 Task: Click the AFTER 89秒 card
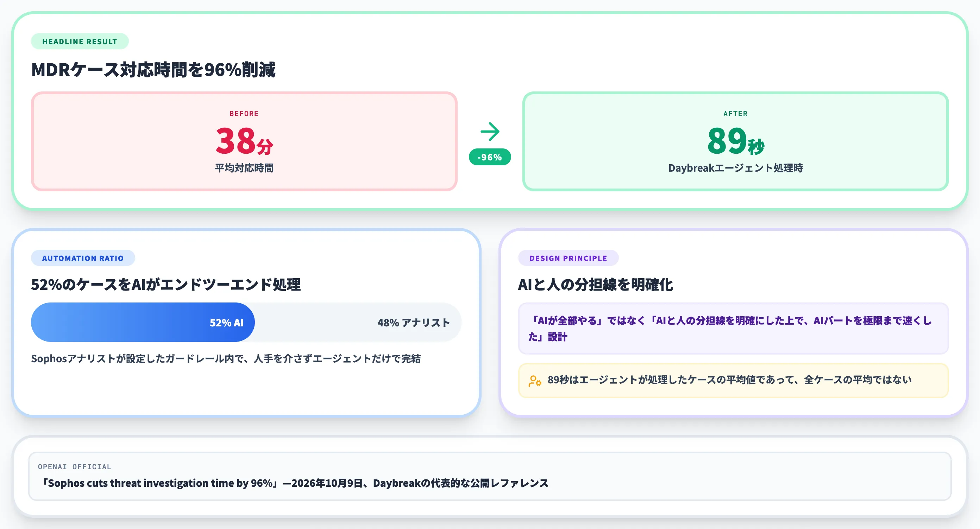735,141
